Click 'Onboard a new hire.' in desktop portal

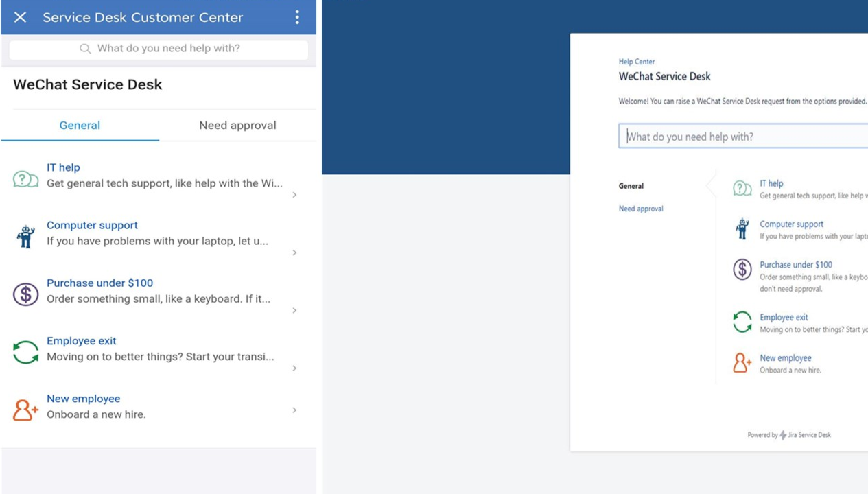[x=790, y=370]
